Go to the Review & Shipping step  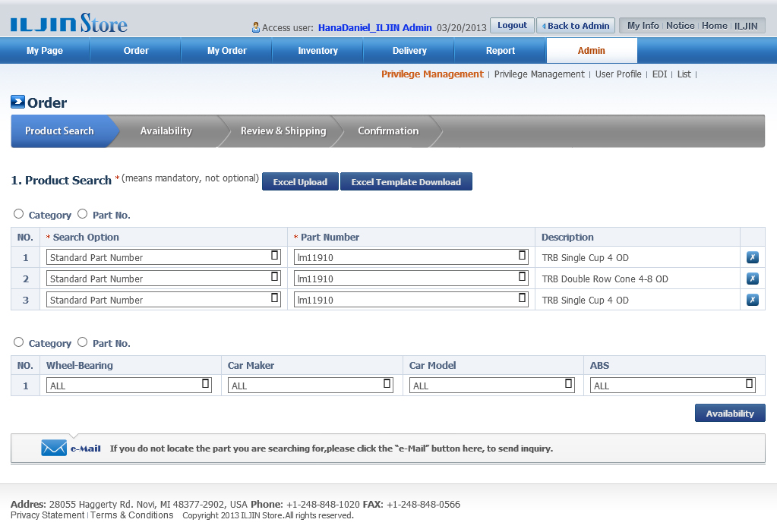(x=283, y=131)
